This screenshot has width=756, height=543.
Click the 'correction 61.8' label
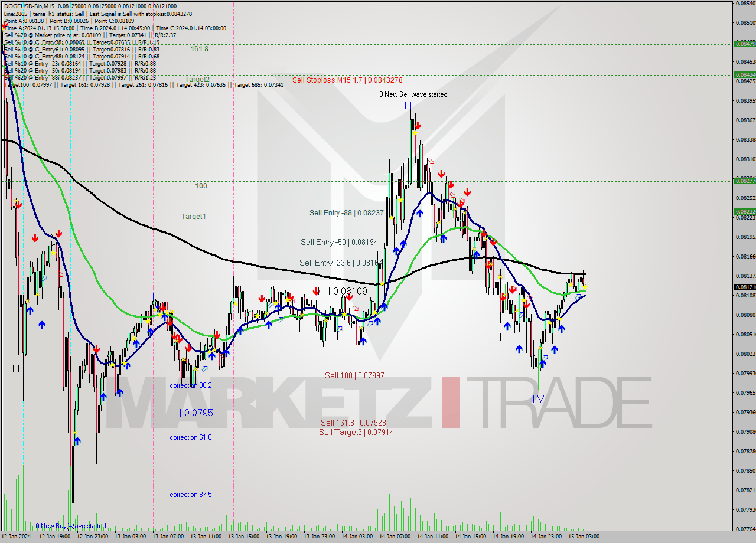tap(190, 437)
